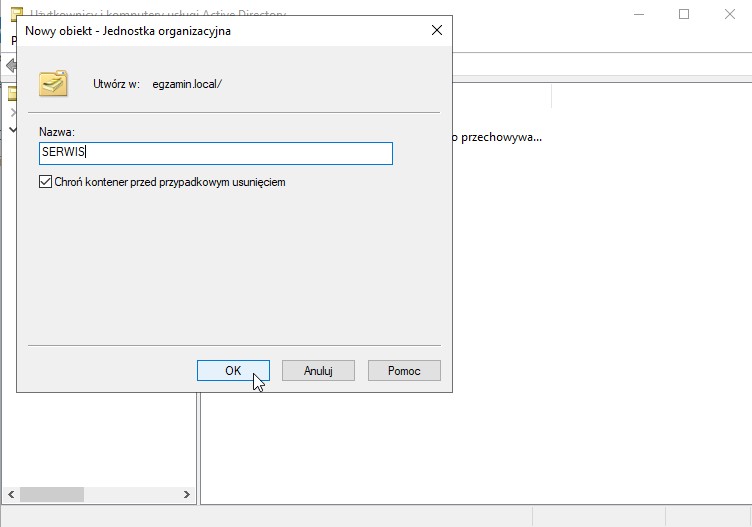Open help with the Pomoc button
The height and width of the screenshot is (527, 752).
404,370
